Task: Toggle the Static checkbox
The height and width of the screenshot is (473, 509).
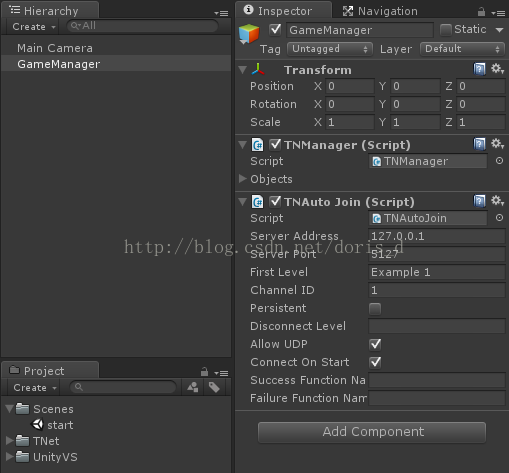Action: (446, 30)
